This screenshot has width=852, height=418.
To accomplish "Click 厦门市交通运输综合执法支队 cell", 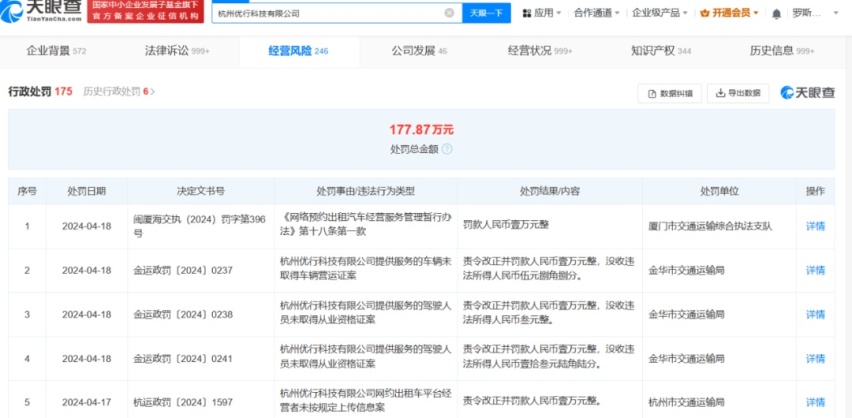I will 710,227.
